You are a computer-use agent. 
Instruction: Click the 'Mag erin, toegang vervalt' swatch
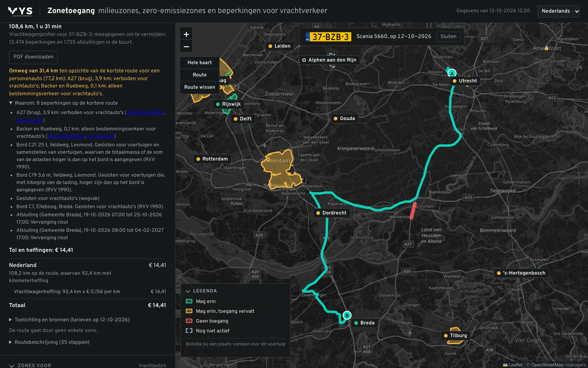tap(189, 311)
